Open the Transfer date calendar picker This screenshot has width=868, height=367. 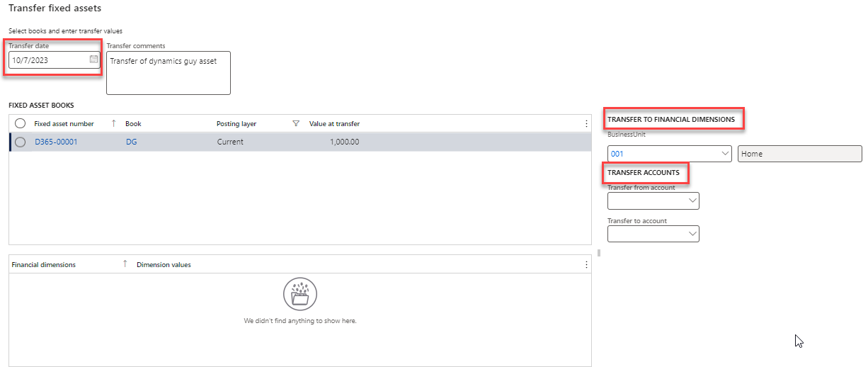[x=93, y=60]
